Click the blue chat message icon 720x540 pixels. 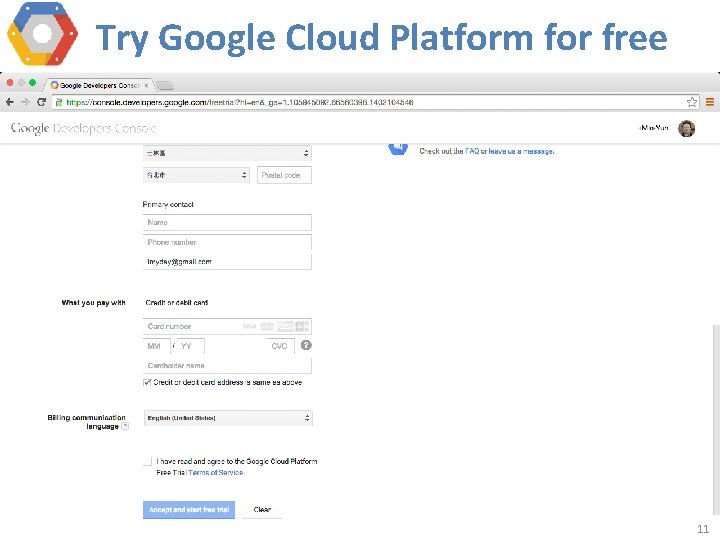pos(398,148)
